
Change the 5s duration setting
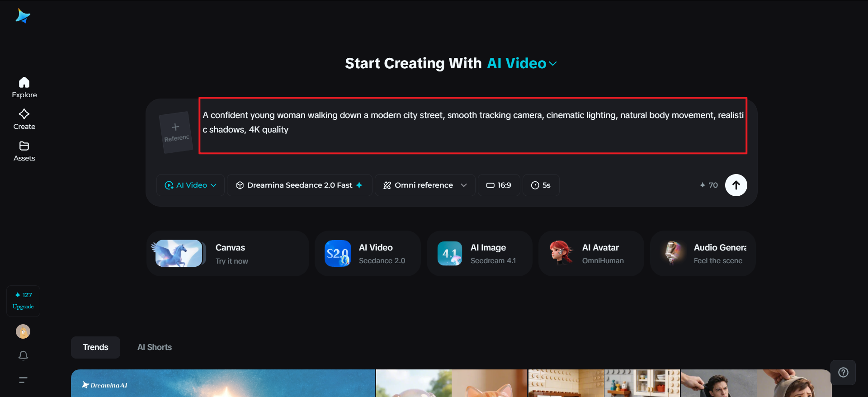[541, 185]
